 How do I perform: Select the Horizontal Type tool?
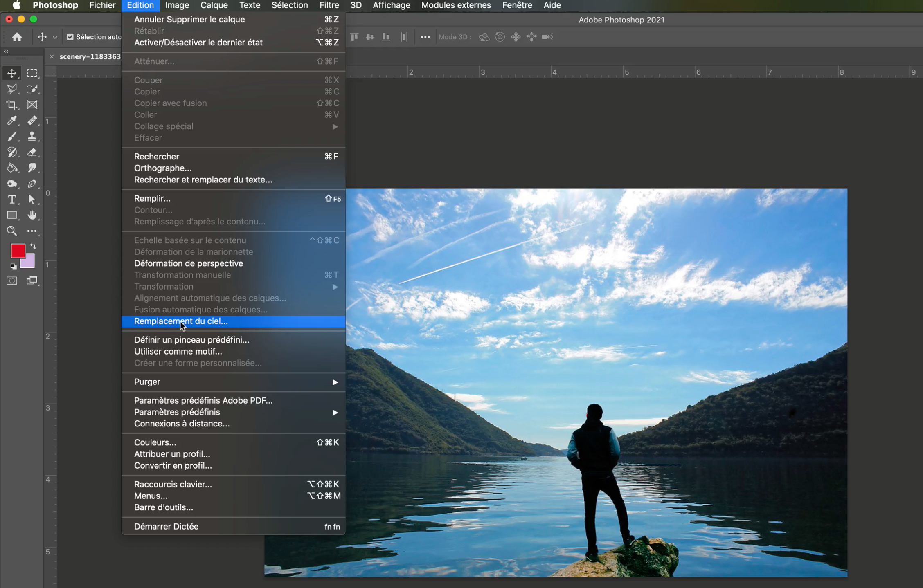11,200
